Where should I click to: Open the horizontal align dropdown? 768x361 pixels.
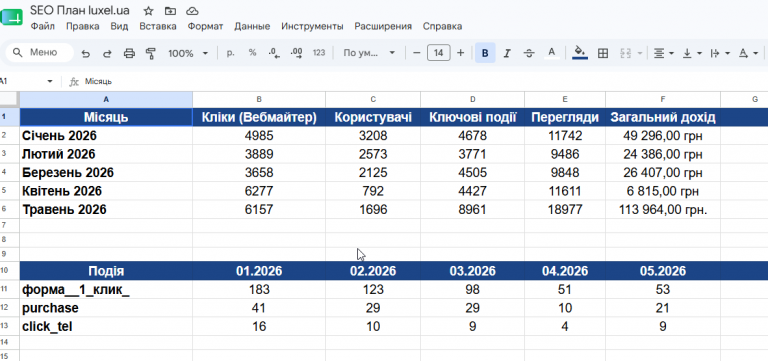click(664, 53)
